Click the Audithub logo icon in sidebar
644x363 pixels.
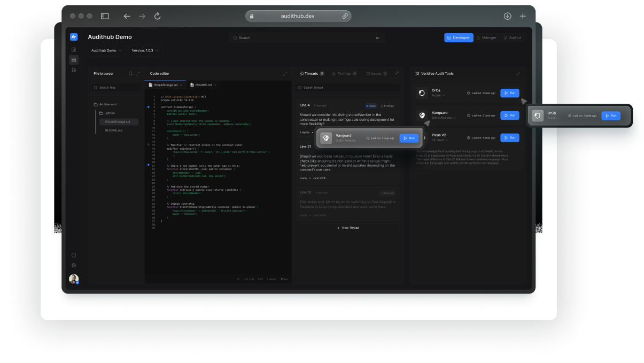click(x=74, y=37)
